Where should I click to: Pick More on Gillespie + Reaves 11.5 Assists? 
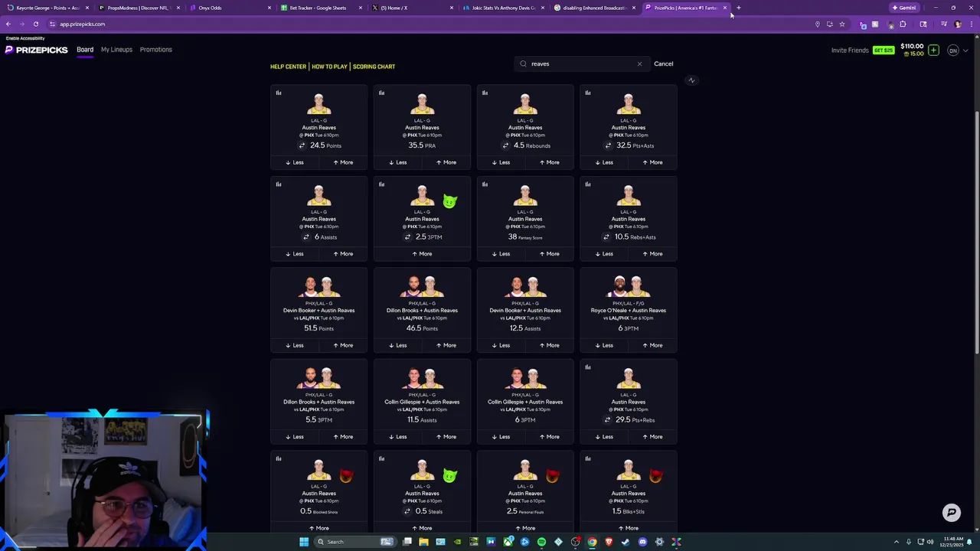coord(446,437)
